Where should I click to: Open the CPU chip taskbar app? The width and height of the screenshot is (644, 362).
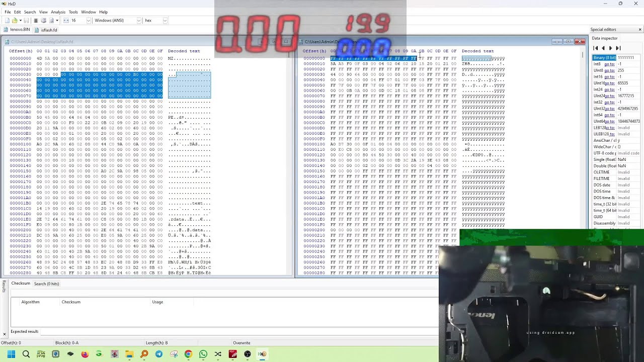pos(55,354)
